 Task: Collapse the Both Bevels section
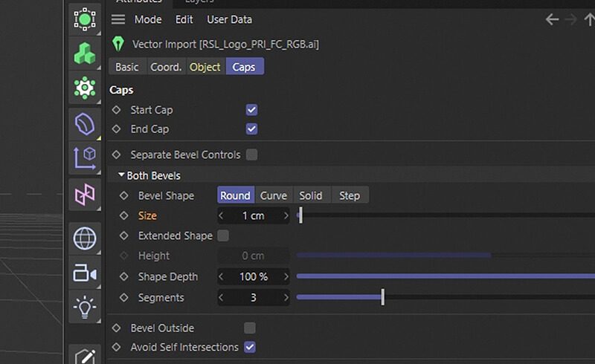121,175
